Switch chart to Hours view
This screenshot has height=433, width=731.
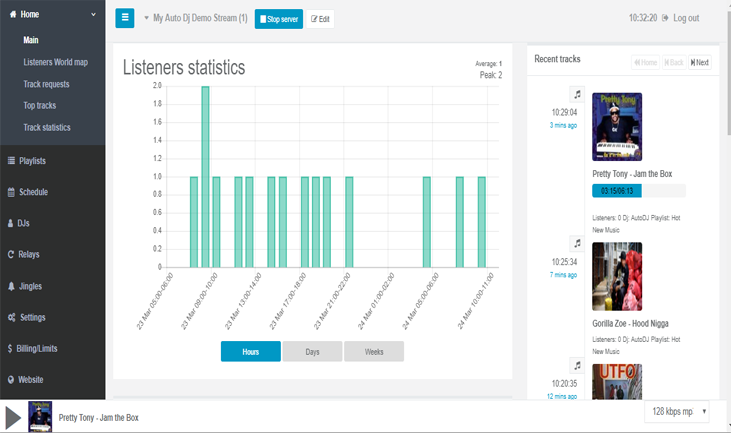coord(251,351)
